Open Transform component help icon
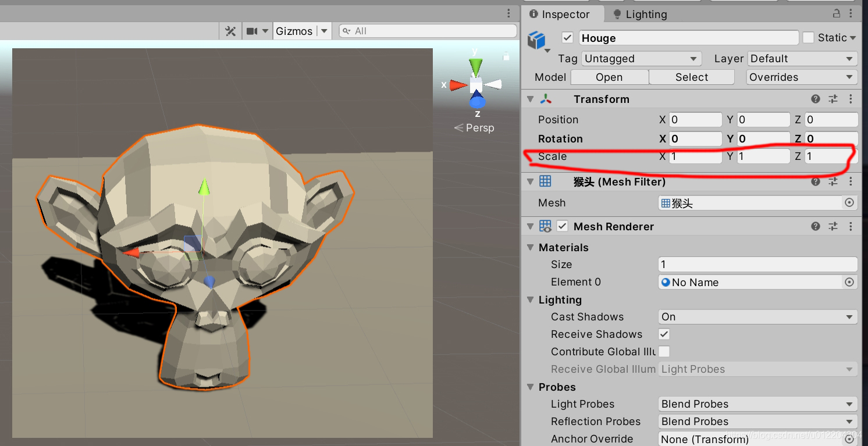Viewport: 868px width, 446px height. 816,99
